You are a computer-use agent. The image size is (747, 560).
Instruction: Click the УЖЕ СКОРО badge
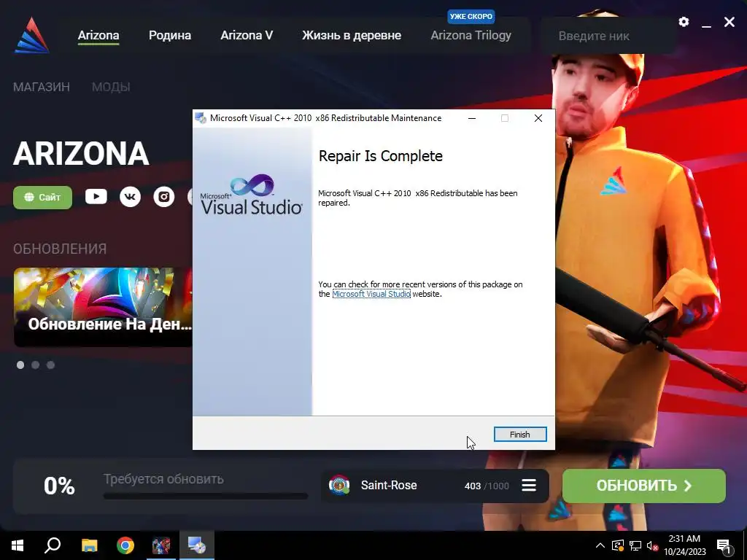(471, 16)
